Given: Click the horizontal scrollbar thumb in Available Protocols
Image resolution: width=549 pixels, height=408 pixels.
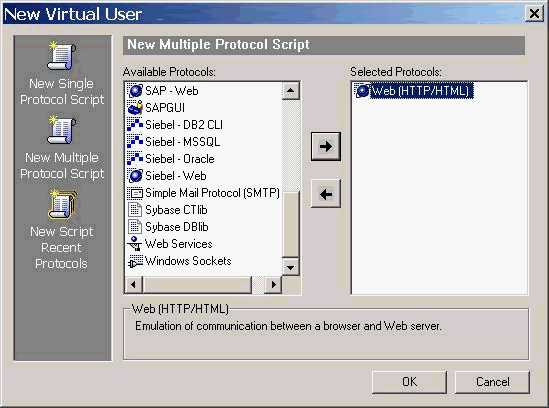Looking at the screenshot, I should (197, 284).
